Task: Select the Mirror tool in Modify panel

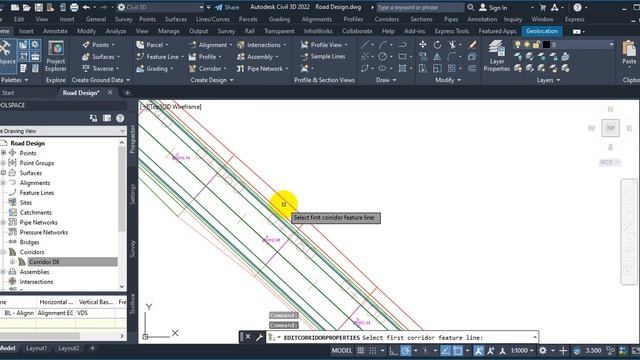Action: point(437,56)
